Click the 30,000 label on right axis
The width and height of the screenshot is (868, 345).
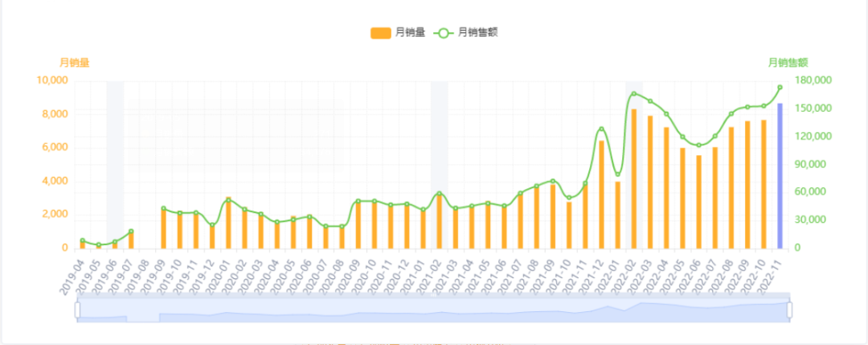click(811, 220)
